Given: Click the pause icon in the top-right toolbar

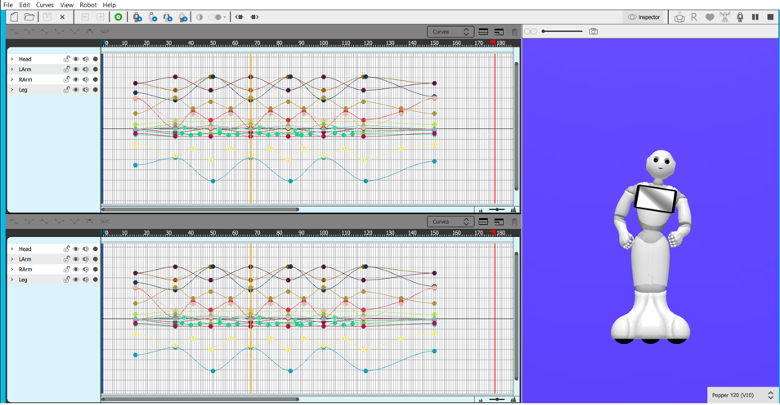Looking at the screenshot, I should pyautogui.click(x=755, y=17).
